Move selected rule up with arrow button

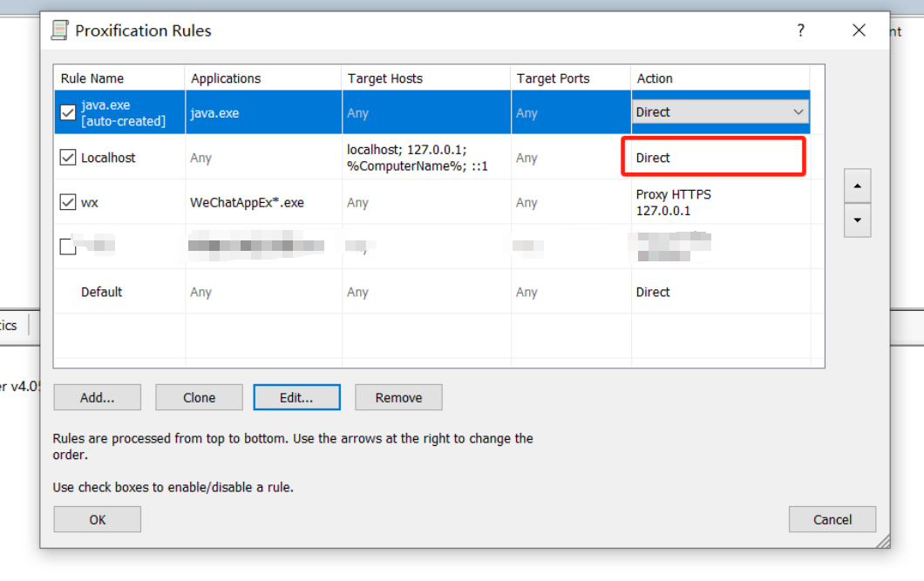click(858, 186)
